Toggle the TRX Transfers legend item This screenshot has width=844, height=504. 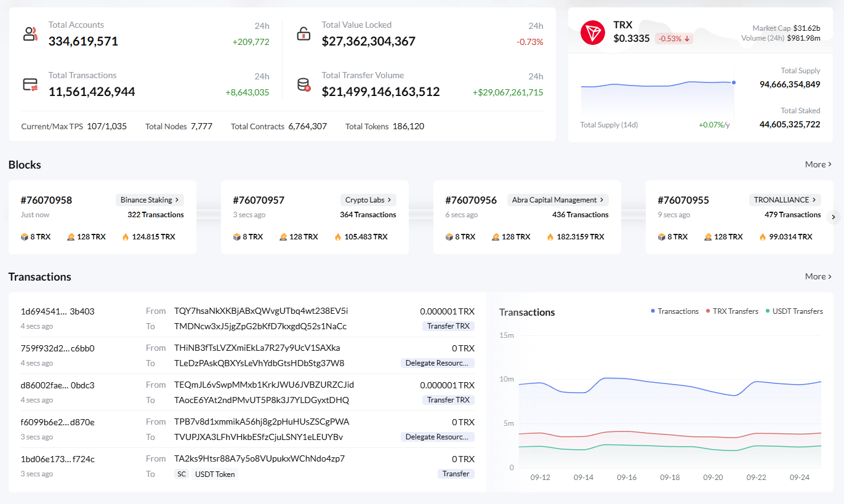pos(732,311)
